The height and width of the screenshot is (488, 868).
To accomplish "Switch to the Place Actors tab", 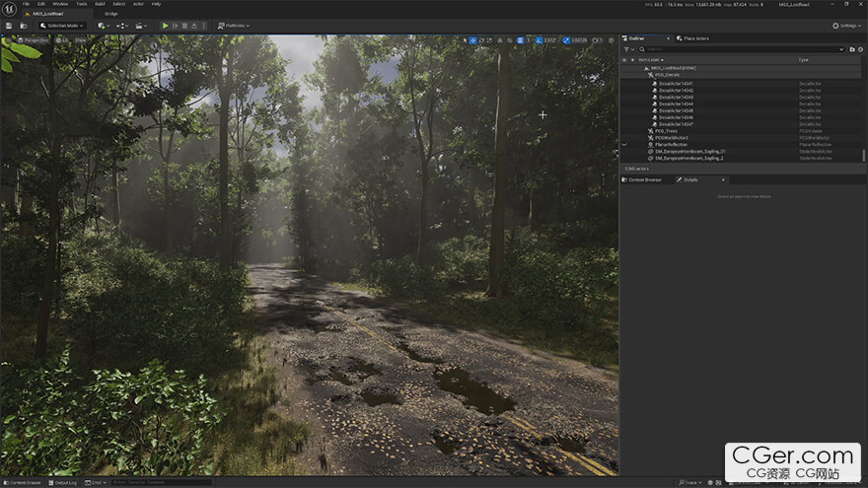I will tap(694, 38).
